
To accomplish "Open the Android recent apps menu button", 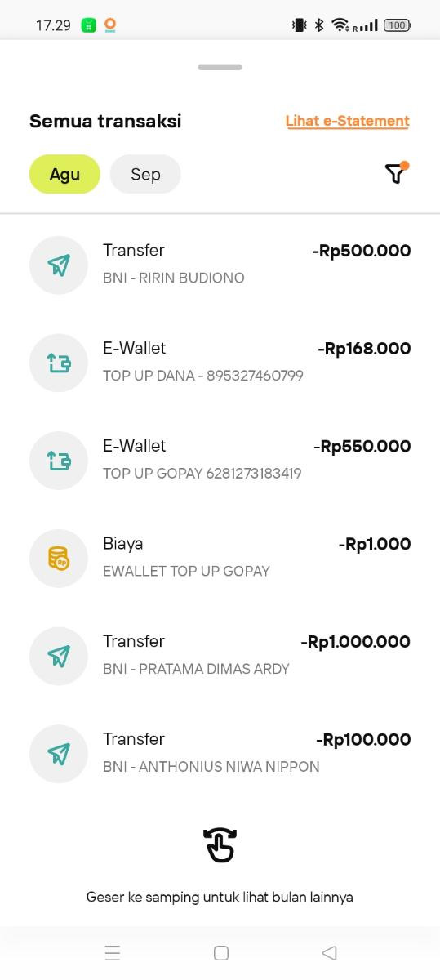I will (113, 952).
